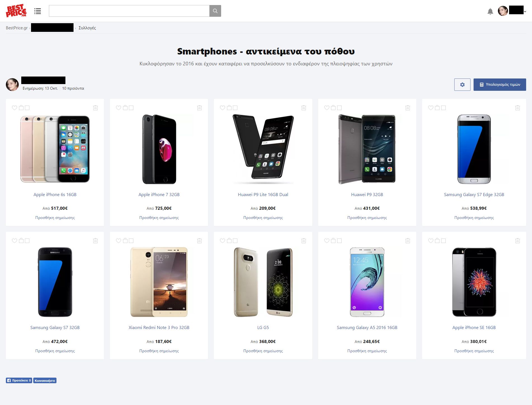Delete Apple iPhone 6s 16GB with trash icon
The height and width of the screenshot is (405, 532).
(x=95, y=108)
